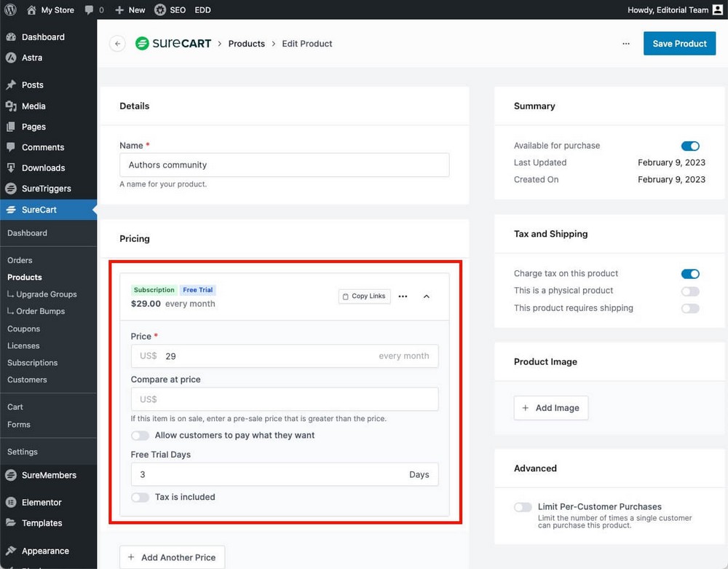Screen dimensions: 728x569
Task: Open Coupons in SureCart submenu
Action: click(x=23, y=329)
